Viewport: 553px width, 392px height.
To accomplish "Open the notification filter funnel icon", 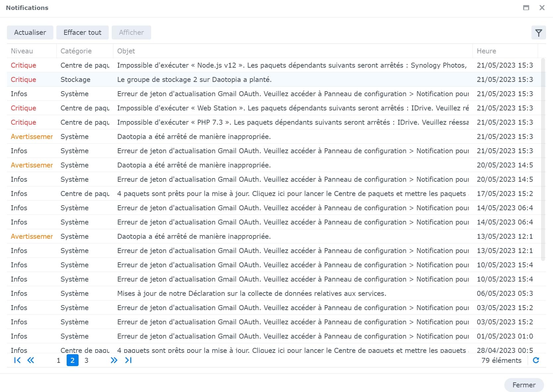I will (x=538, y=33).
